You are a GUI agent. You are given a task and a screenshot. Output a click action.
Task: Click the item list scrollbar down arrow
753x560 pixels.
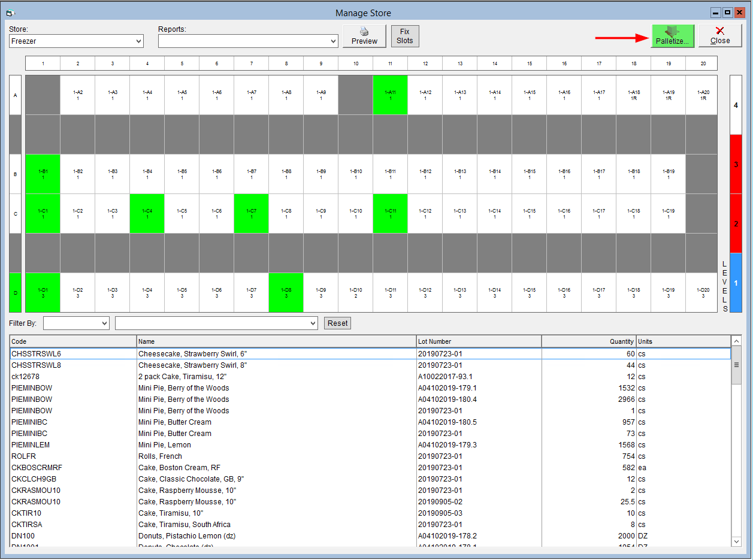[x=737, y=541]
